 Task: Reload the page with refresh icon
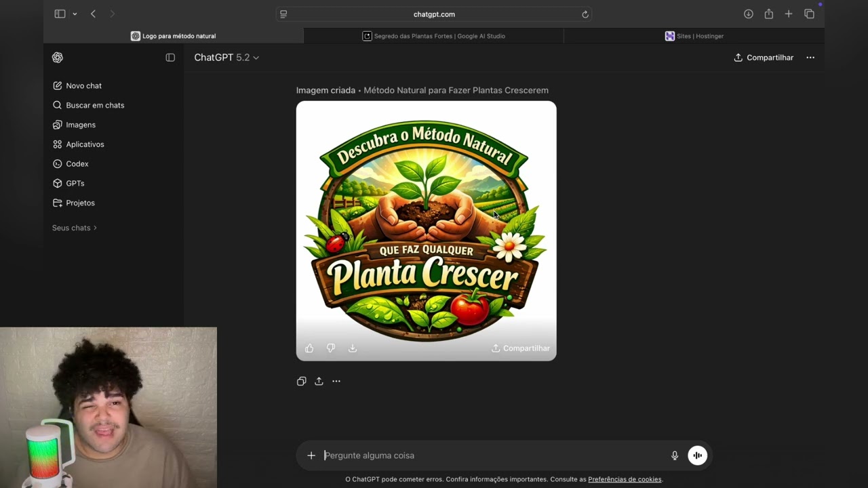[585, 14]
